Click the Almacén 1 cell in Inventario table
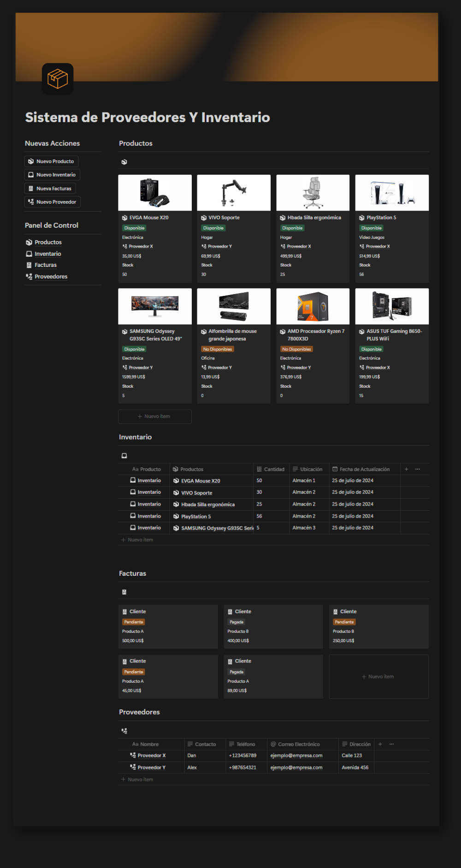The image size is (461, 868). 309,480
